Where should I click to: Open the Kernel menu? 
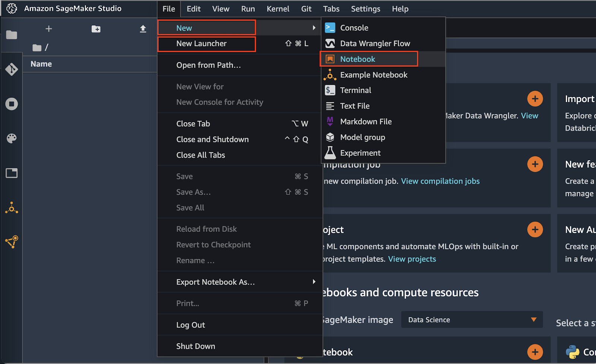(278, 9)
